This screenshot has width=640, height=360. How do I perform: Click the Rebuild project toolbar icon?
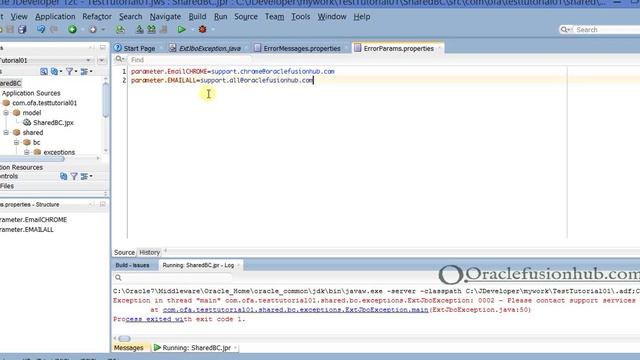(151, 29)
